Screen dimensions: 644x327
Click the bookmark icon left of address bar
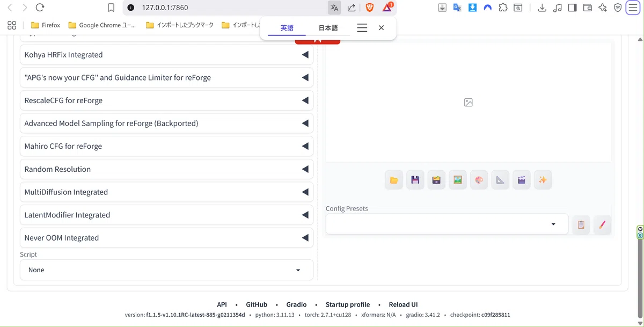coord(111,8)
